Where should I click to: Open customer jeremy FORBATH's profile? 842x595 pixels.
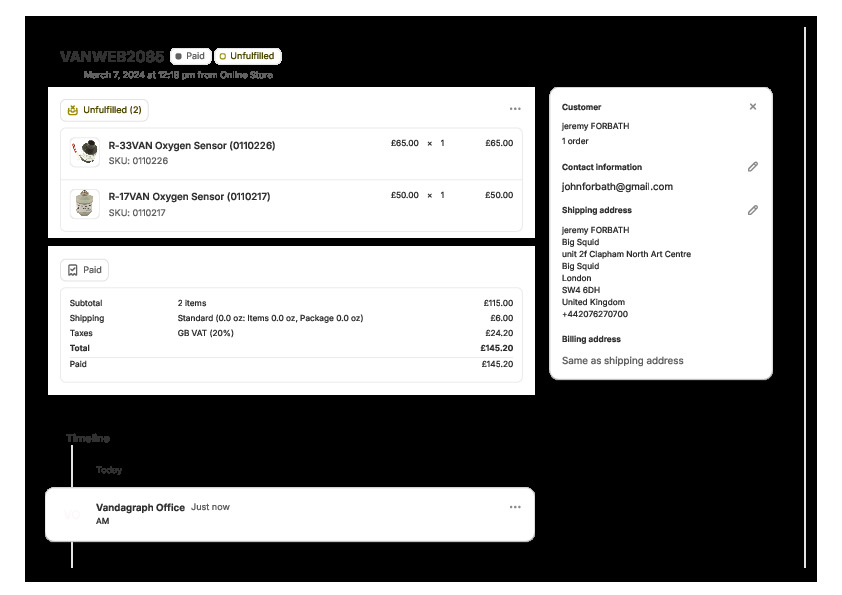(x=596, y=126)
